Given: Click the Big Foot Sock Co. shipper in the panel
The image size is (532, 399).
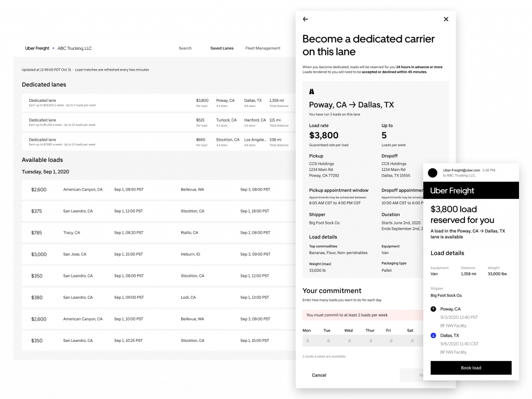Looking at the screenshot, I should 325,223.
